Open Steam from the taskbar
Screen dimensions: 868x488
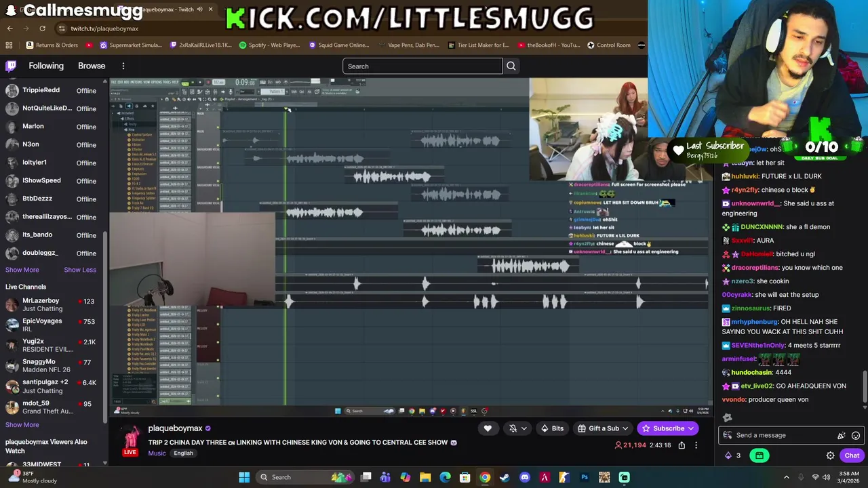(x=505, y=477)
